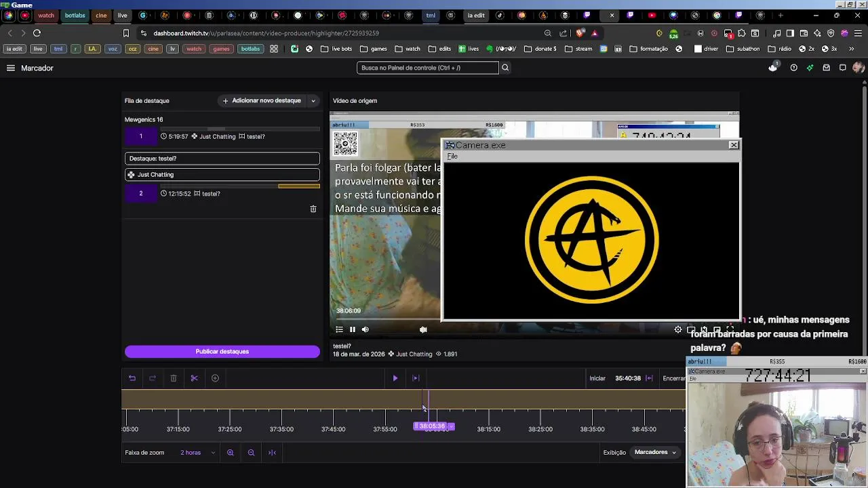Switch to the botlabs browser tab
The width and height of the screenshot is (868, 488).
pos(75,15)
